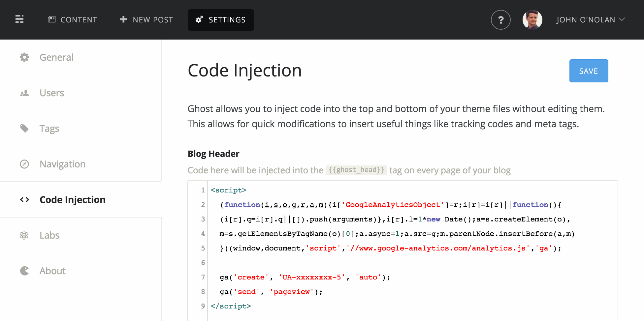The height and width of the screenshot is (321, 644).
Task: Click the Labs flask icon
Action: (24, 235)
